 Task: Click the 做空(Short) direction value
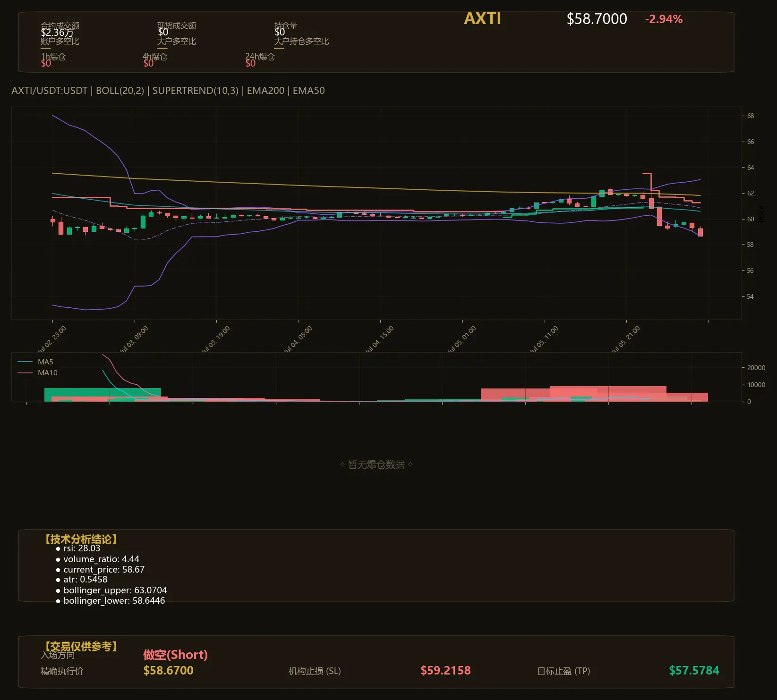tap(175, 655)
